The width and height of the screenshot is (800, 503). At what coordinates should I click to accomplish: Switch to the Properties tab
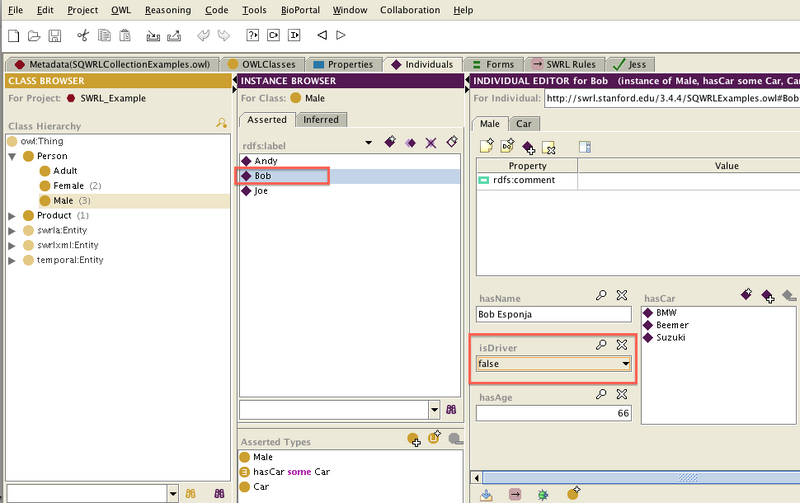point(343,64)
